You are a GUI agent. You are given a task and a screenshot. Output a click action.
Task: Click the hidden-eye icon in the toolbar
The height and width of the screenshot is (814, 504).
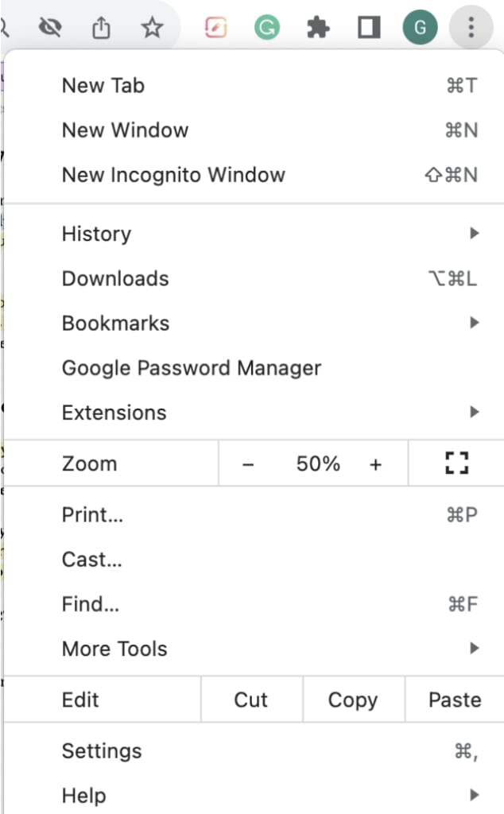coord(51,26)
